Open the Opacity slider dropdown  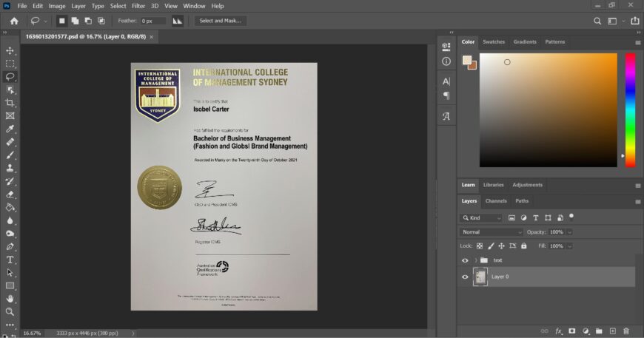pos(570,232)
